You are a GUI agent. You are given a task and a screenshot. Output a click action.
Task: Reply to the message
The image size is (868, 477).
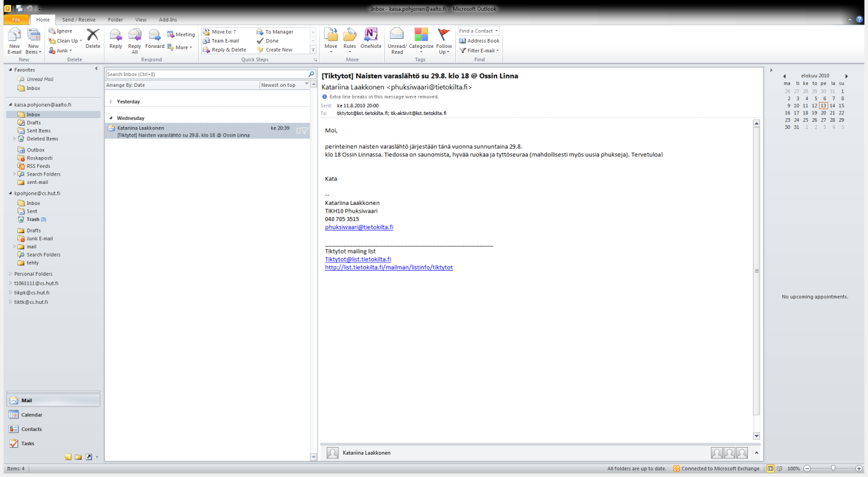(x=116, y=39)
